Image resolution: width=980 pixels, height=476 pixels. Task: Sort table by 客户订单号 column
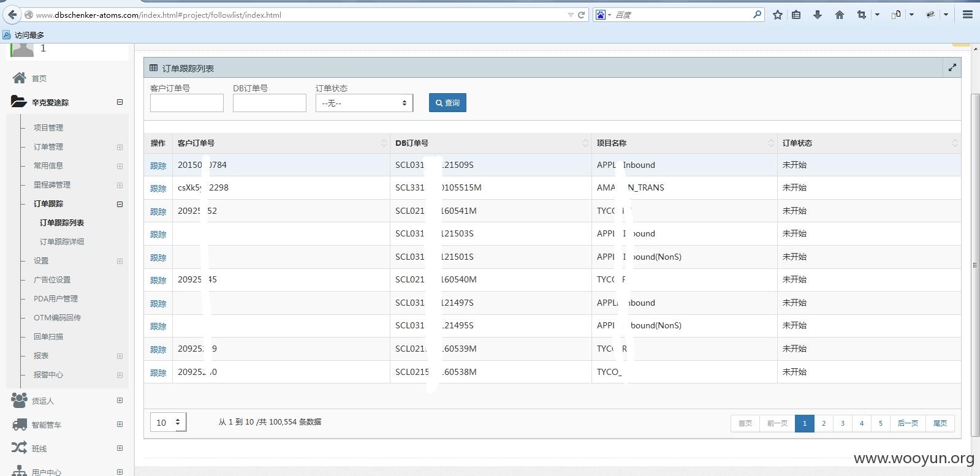[x=281, y=143]
